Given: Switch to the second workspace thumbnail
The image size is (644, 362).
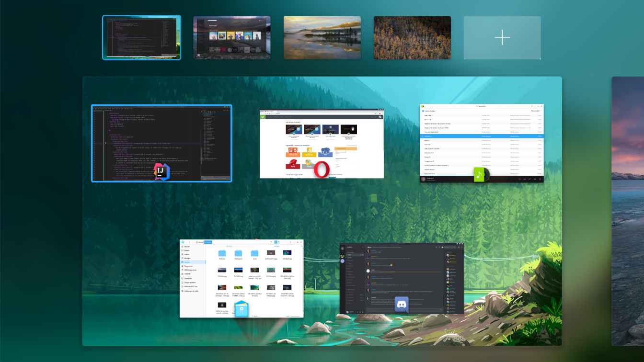Looking at the screenshot, I should (232, 38).
